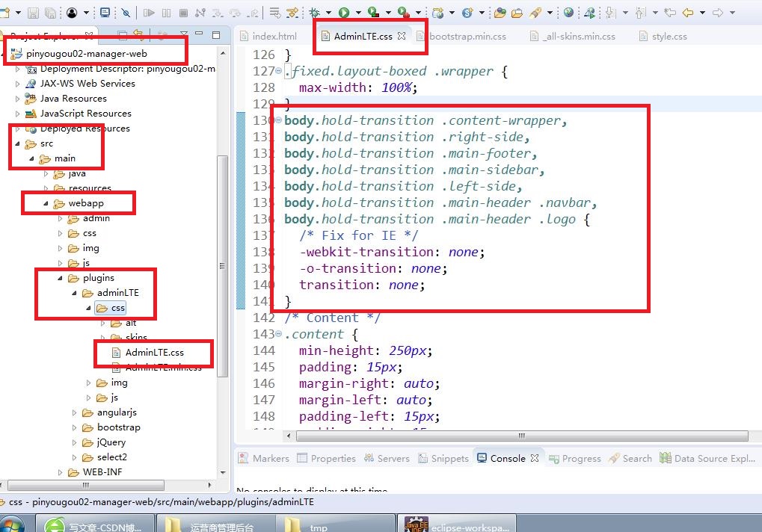Click the Save All toolbar icon
The height and width of the screenshot is (532, 762).
(50, 13)
